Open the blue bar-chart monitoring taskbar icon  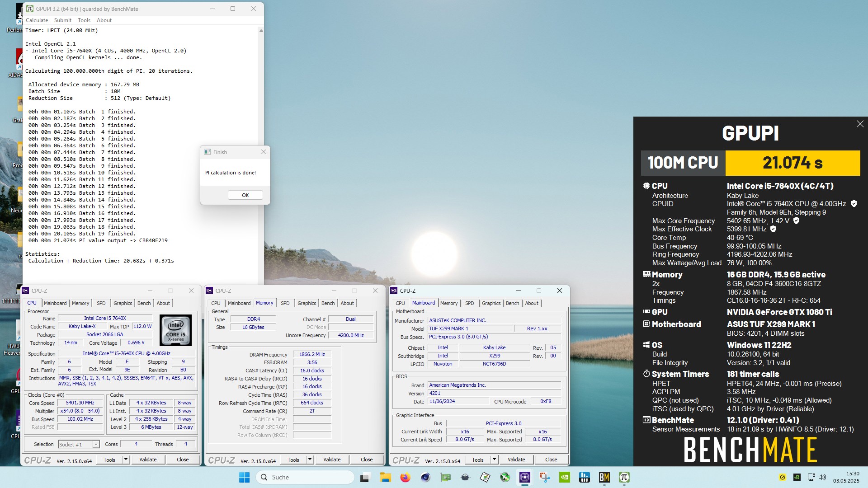coord(585,477)
